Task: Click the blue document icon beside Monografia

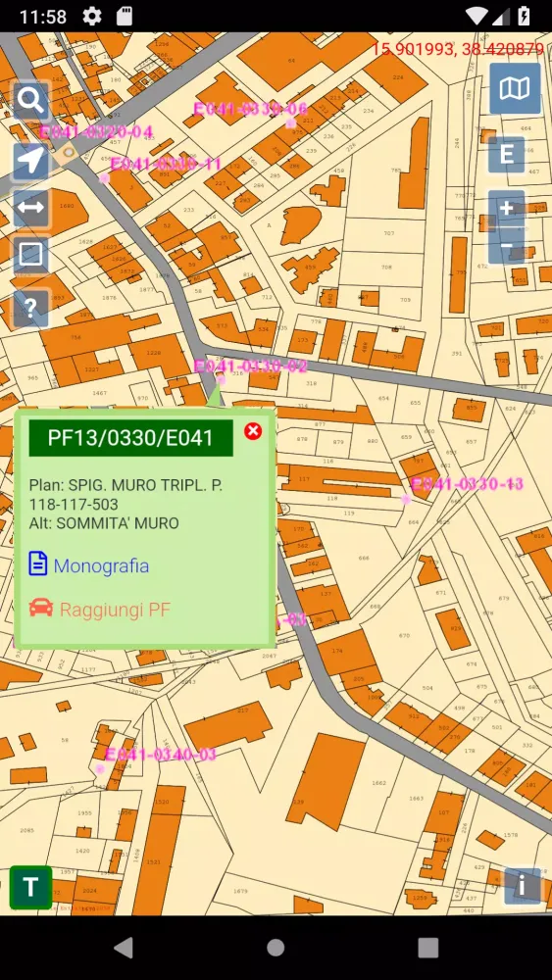Action: pos(37,563)
